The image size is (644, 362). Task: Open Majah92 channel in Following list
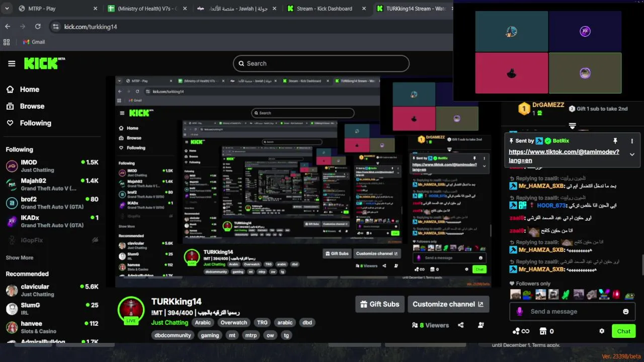pos(52,184)
